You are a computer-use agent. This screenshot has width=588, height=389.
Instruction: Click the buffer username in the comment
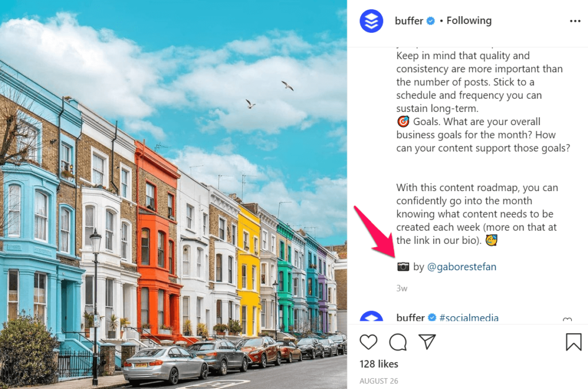coord(410,318)
